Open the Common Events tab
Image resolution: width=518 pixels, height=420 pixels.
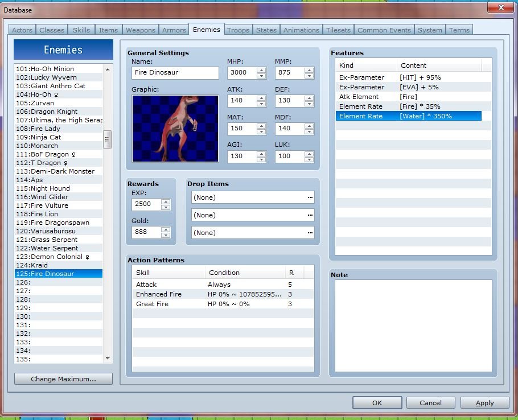point(384,30)
